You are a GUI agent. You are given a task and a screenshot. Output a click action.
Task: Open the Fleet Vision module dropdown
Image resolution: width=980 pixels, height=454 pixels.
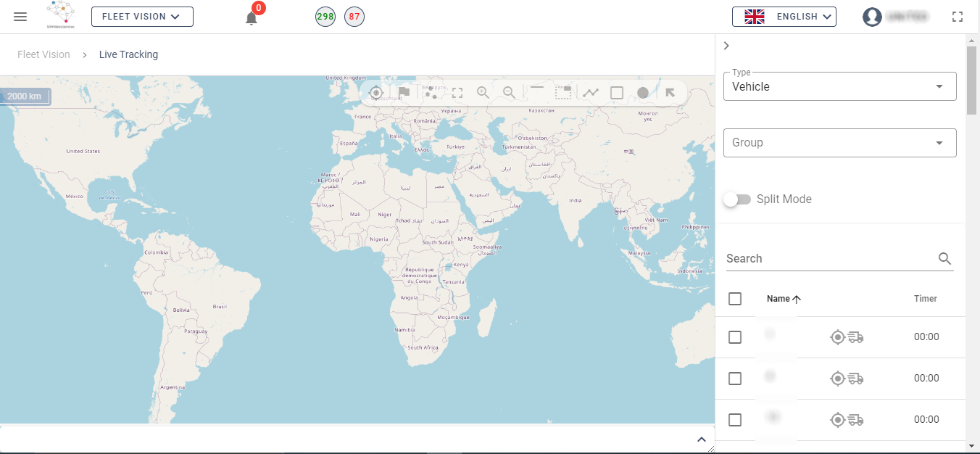(x=142, y=17)
